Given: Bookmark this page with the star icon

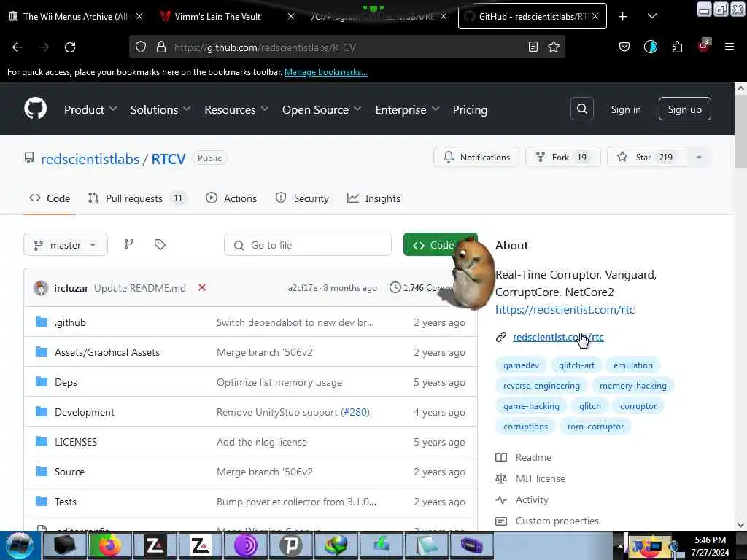Looking at the screenshot, I should [553, 47].
